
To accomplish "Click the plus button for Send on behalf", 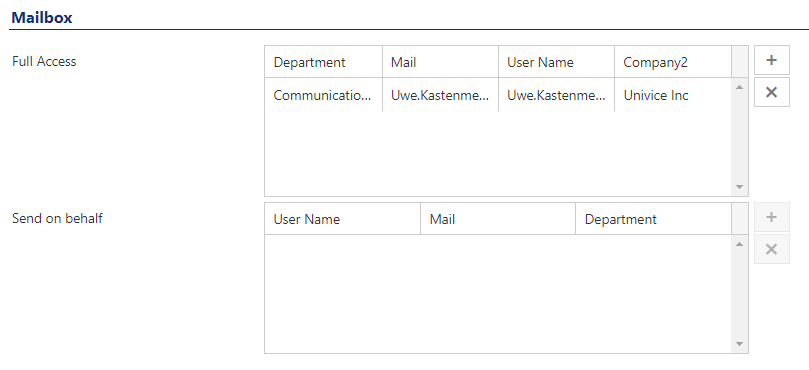I will pyautogui.click(x=772, y=217).
